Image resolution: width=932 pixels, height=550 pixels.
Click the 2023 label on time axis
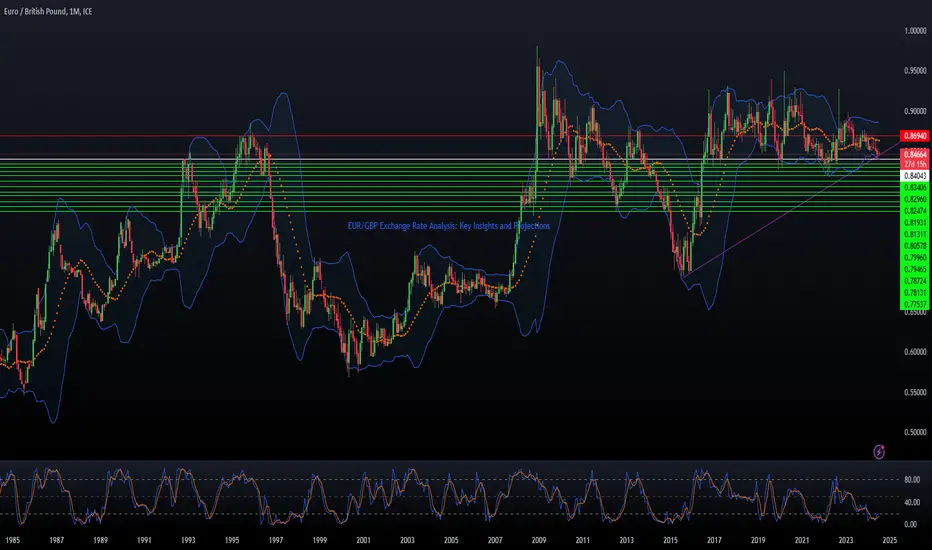(x=846, y=540)
